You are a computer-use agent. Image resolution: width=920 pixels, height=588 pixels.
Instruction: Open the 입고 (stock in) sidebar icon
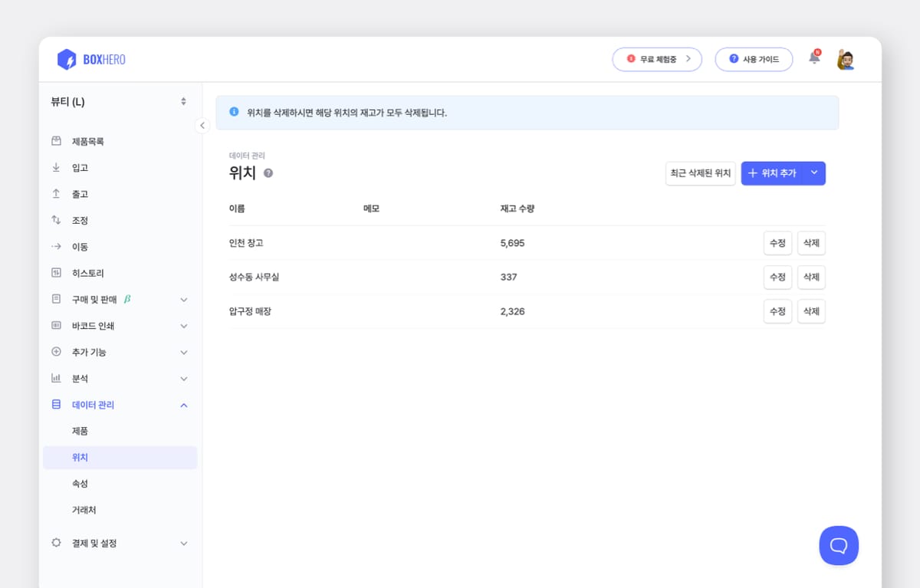pyautogui.click(x=55, y=167)
